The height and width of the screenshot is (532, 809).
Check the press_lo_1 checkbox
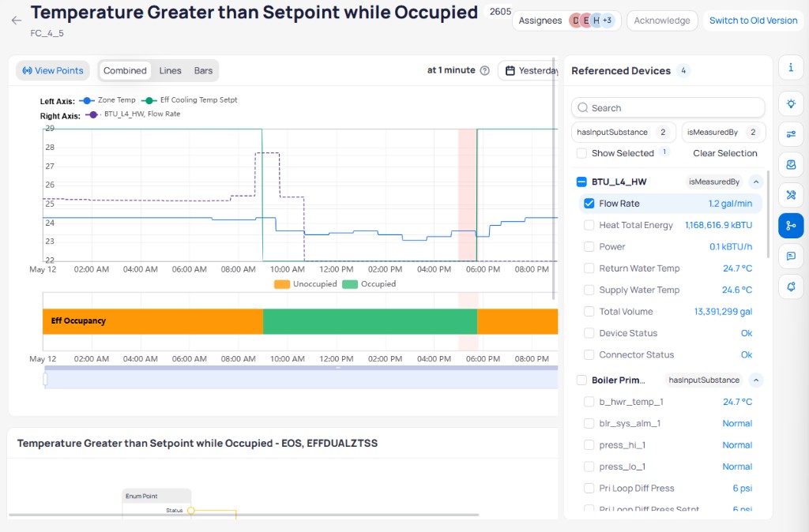(589, 466)
